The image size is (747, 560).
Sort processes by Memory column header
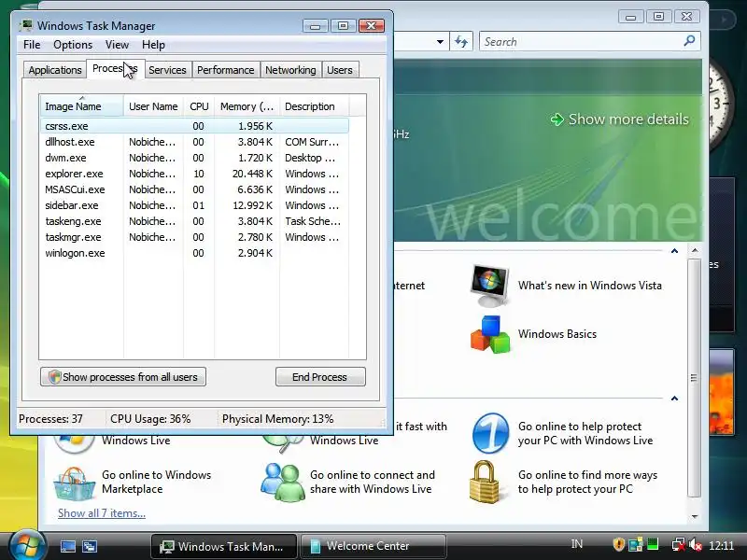pos(247,106)
